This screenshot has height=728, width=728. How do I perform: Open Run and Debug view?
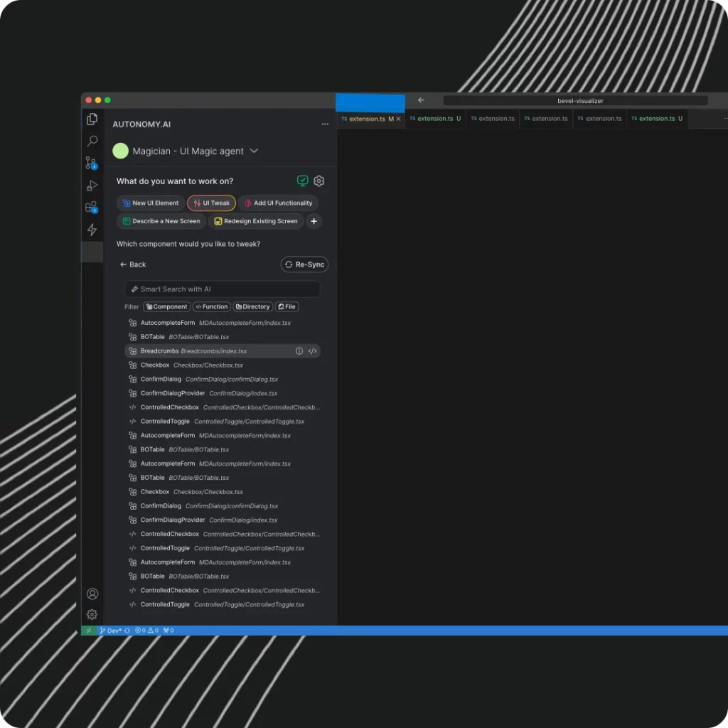[92, 186]
